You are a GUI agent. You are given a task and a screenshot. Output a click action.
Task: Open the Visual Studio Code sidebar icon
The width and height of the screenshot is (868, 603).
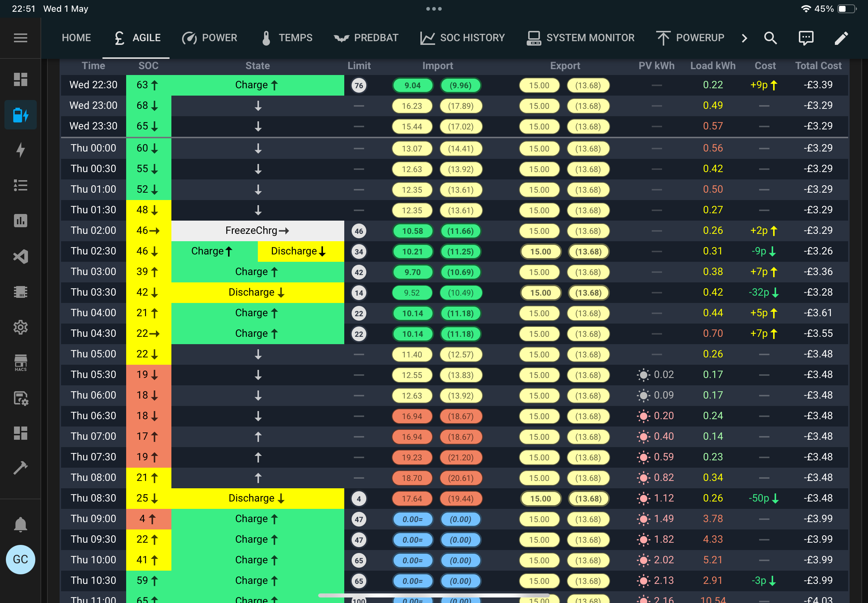tap(20, 257)
